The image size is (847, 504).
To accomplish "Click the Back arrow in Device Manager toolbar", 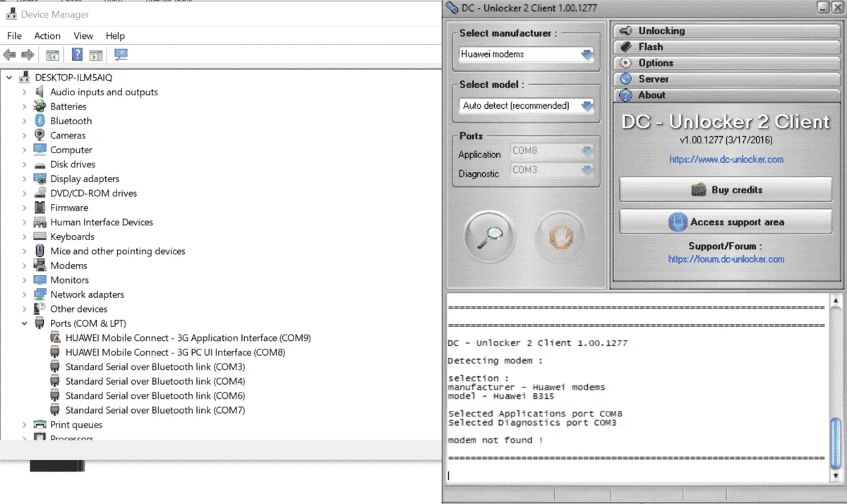I will coord(9,54).
